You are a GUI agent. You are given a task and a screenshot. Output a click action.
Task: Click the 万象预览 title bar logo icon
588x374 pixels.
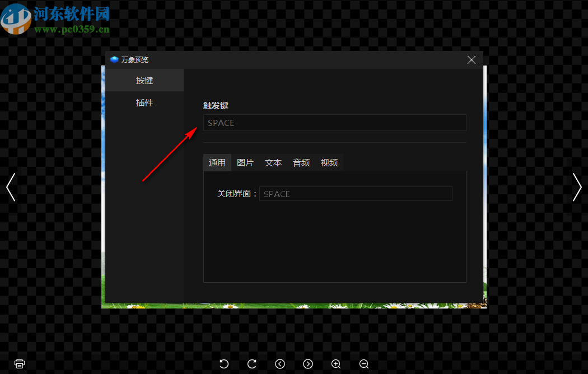[x=115, y=59]
